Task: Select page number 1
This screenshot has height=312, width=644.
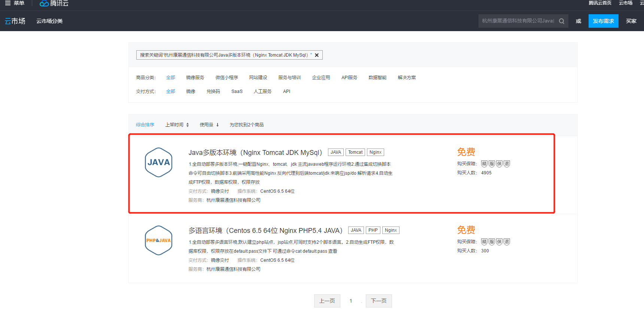Action: (351, 301)
